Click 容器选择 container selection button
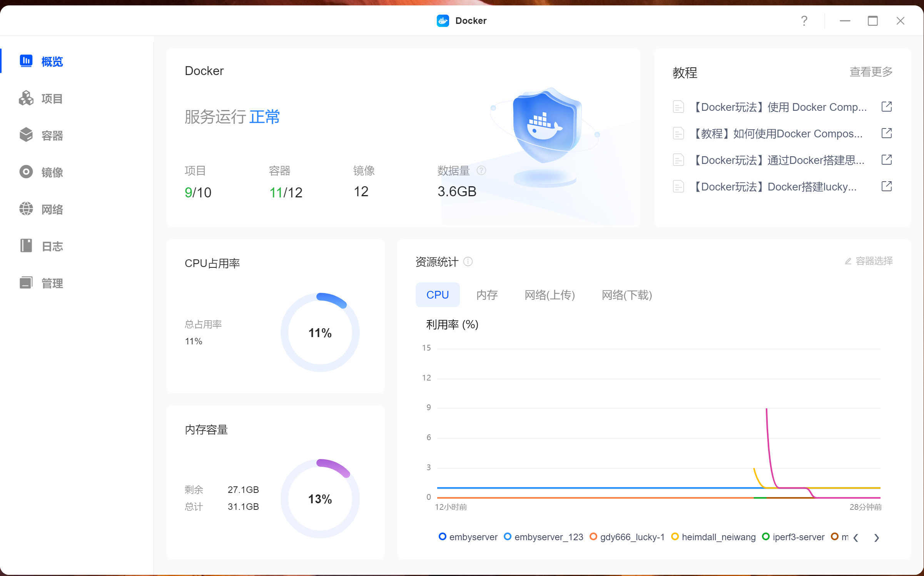Image resolution: width=924 pixels, height=576 pixels. click(869, 261)
